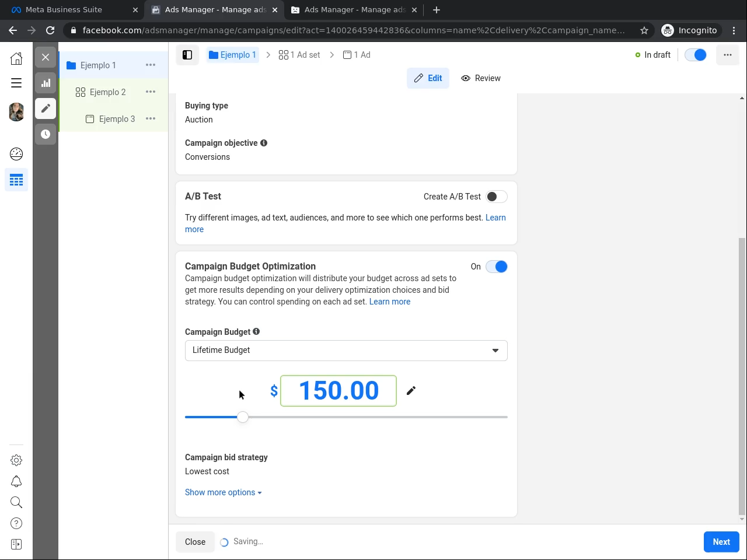Open Help question mark icon

[16, 523]
